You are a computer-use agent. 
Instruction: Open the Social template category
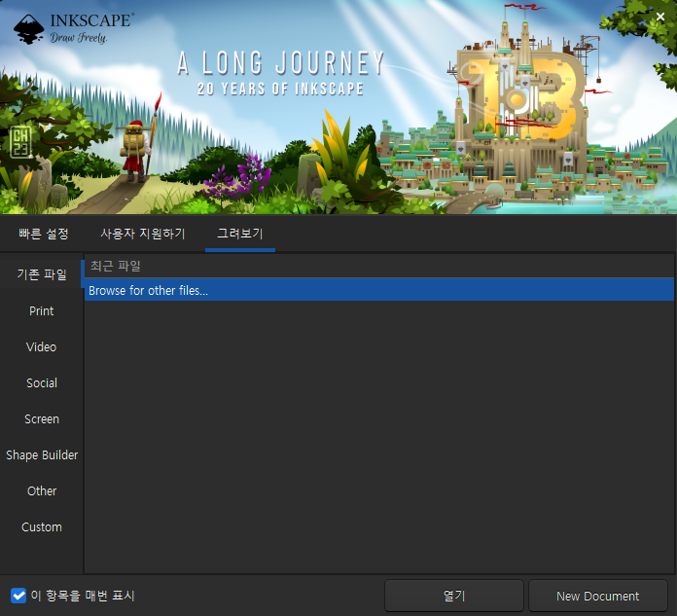coord(42,382)
